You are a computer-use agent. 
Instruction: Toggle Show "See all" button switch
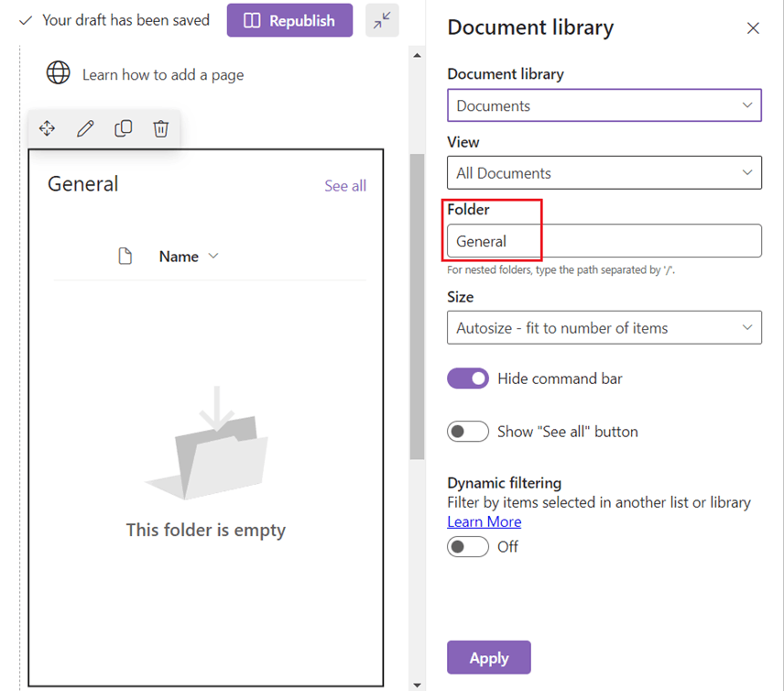(468, 432)
